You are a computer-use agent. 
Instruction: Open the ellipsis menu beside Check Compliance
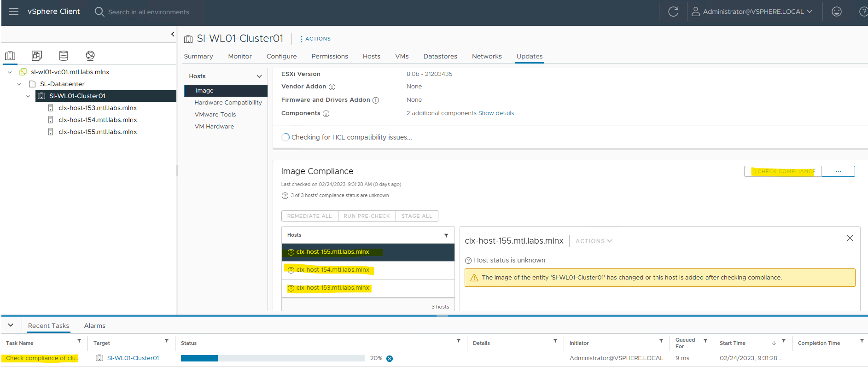[838, 171]
